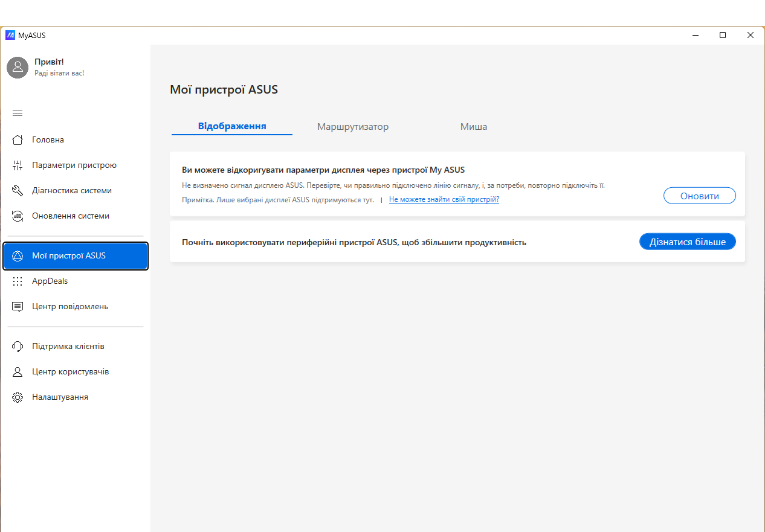The image size is (765, 532).
Task: Minimize the MyASUS window
Action: pos(695,35)
